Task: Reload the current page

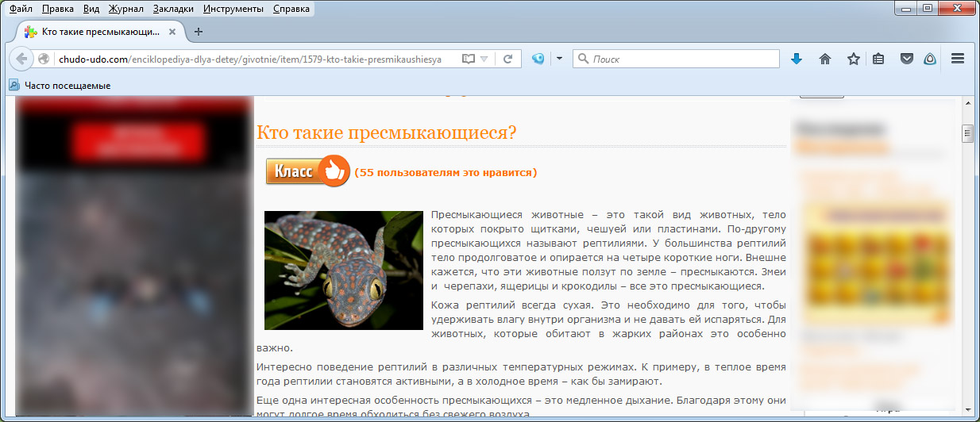Action: pos(507,59)
